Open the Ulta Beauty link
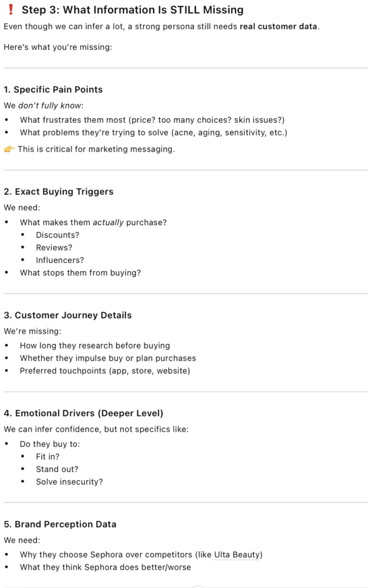 (x=237, y=555)
